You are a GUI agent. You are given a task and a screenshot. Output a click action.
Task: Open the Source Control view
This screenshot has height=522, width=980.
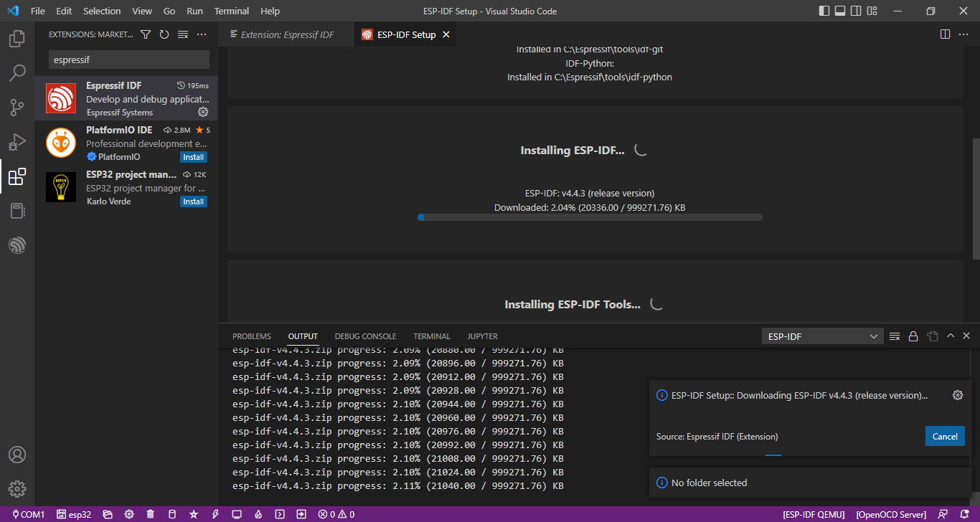(17, 108)
